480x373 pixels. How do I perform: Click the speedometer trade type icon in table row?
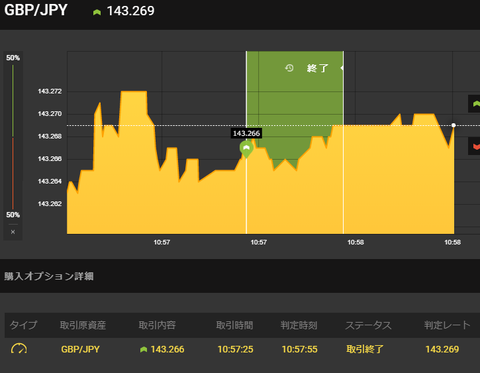coord(19,349)
